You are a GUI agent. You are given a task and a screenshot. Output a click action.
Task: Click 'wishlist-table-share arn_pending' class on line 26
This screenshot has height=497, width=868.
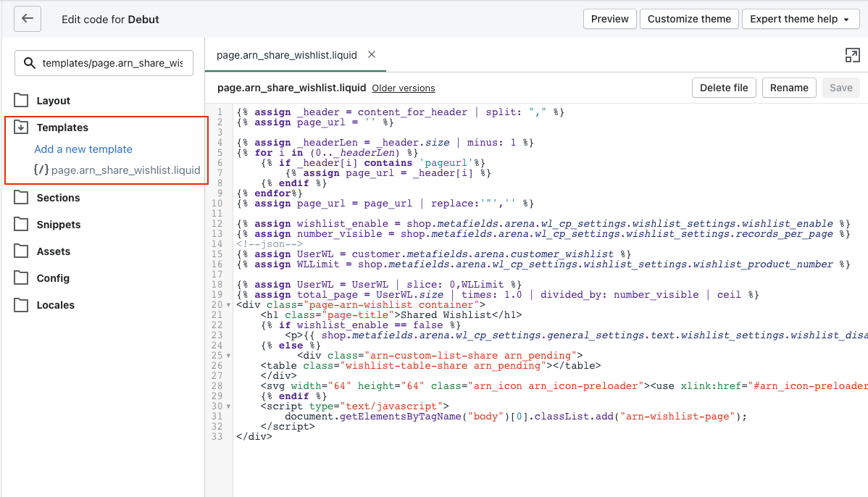click(x=443, y=366)
